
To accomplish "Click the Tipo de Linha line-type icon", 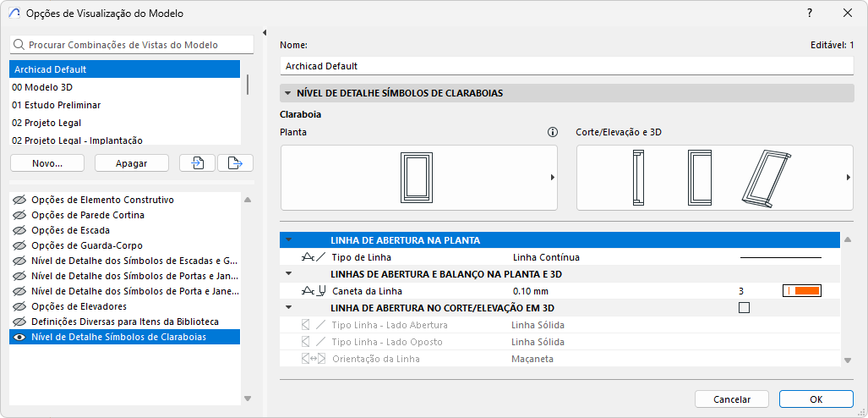I will [313, 257].
